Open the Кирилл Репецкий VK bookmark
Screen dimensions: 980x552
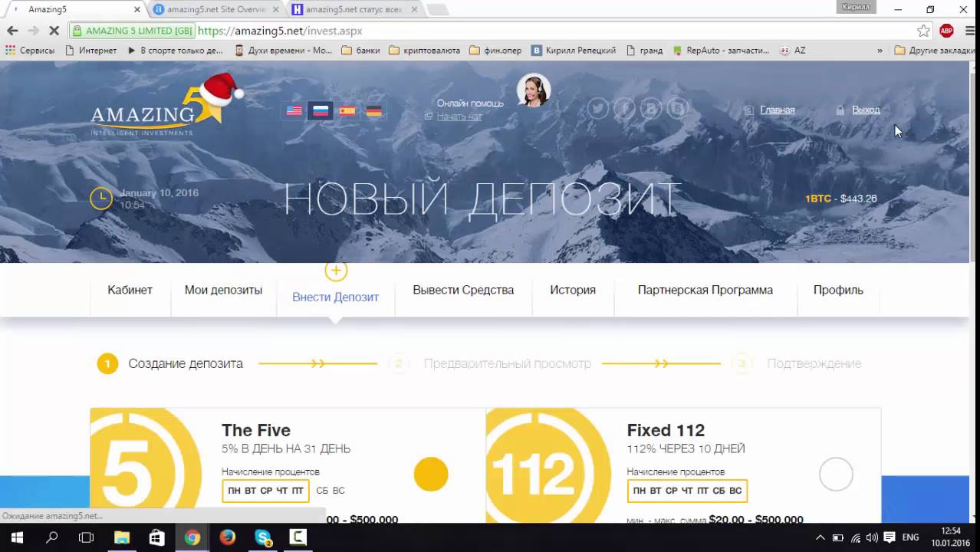click(x=574, y=51)
